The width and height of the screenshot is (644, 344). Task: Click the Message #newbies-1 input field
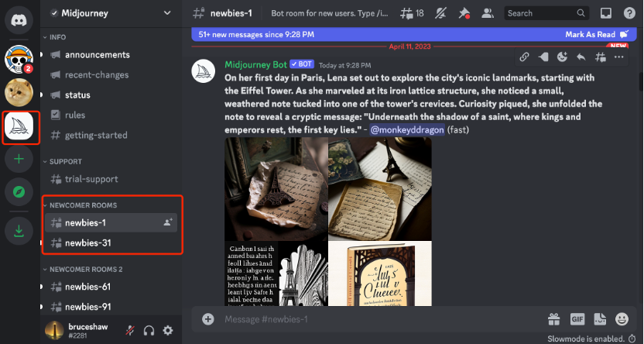pos(382,319)
